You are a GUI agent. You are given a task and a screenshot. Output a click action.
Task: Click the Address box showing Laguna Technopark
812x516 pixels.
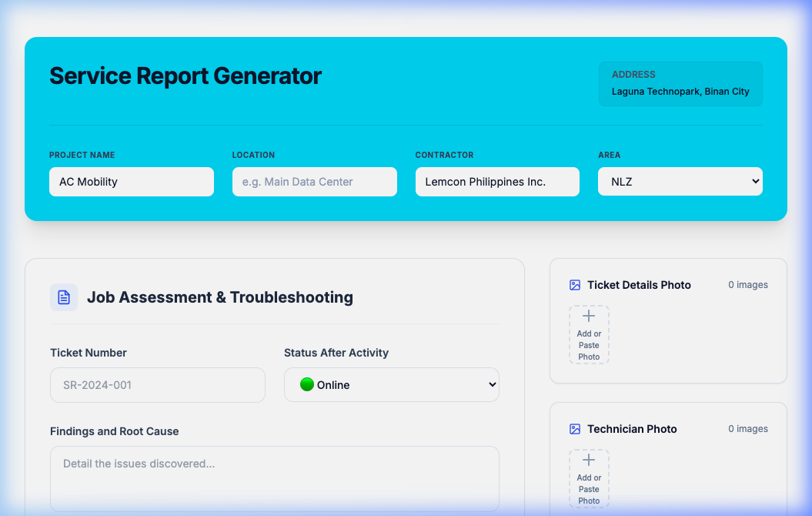point(680,84)
